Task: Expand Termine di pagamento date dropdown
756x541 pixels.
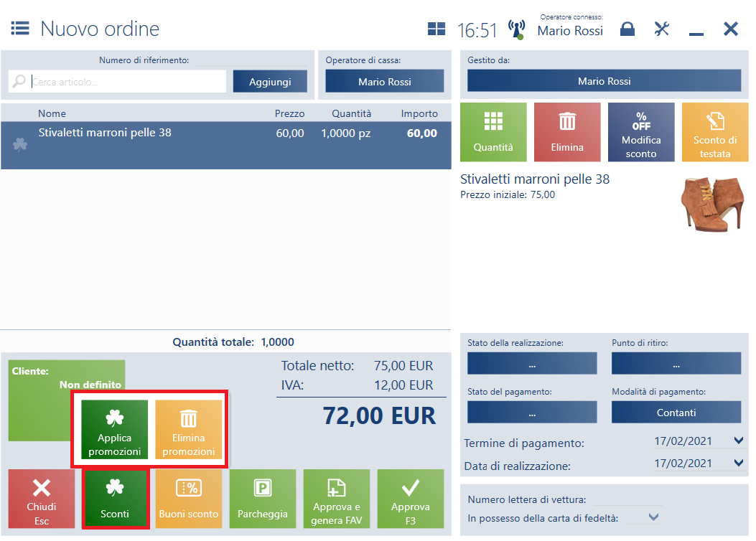Action: coord(739,441)
